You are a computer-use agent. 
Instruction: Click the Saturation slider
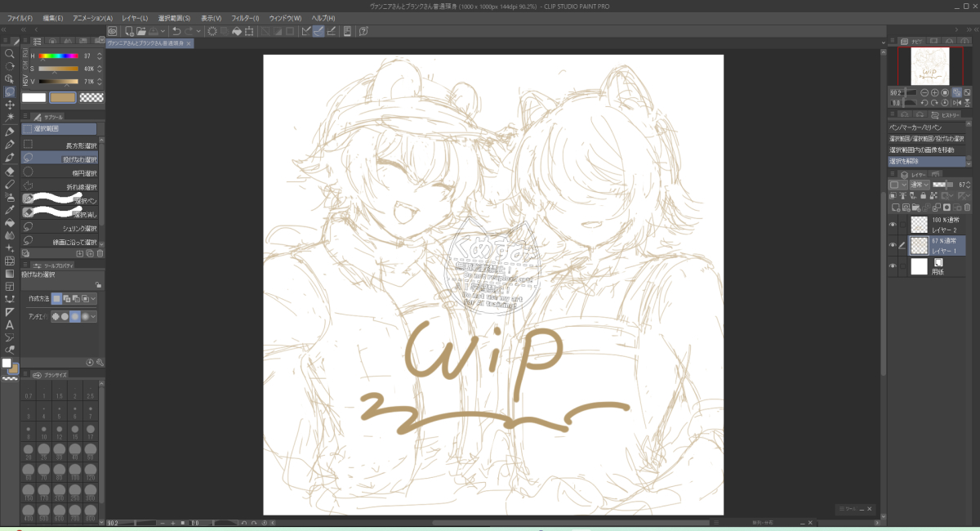(57, 69)
